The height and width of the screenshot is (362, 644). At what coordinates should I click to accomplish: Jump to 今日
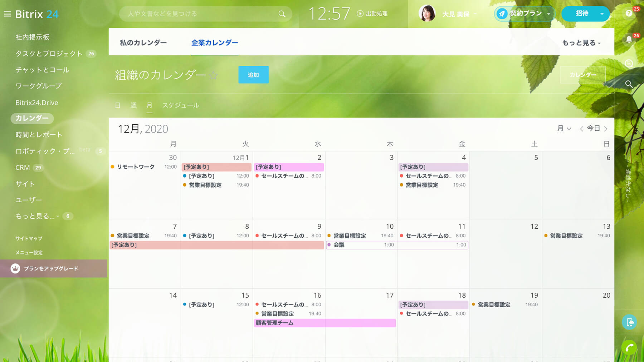click(x=594, y=128)
